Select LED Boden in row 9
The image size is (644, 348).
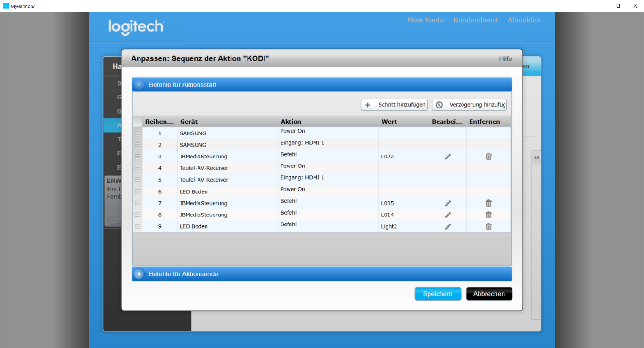(x=227, y=226)
